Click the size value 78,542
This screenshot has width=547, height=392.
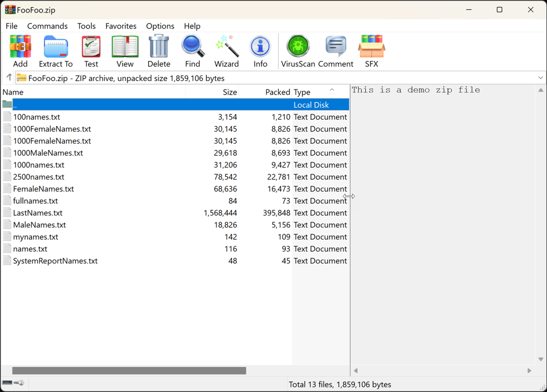point(226,177)
